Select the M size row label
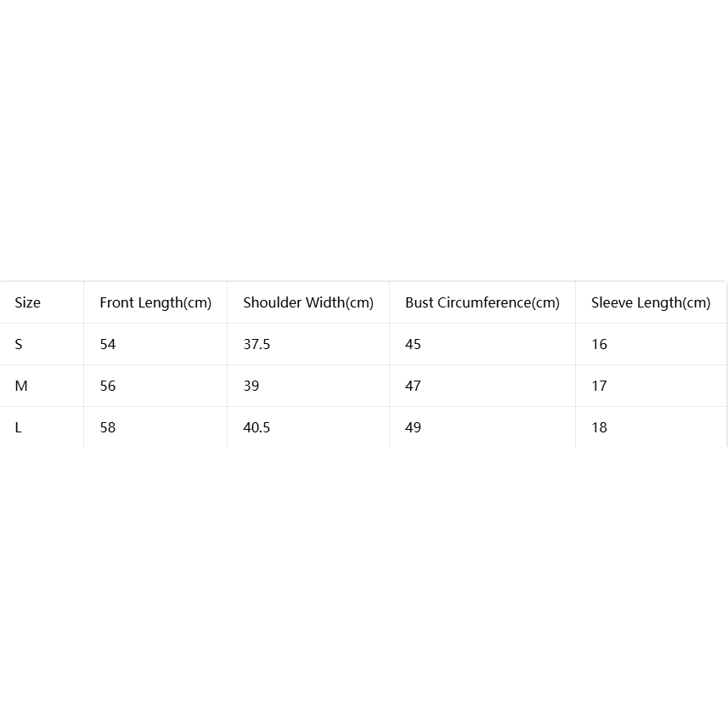Viewport: 728px width, 728px height. tap(21, 386)
